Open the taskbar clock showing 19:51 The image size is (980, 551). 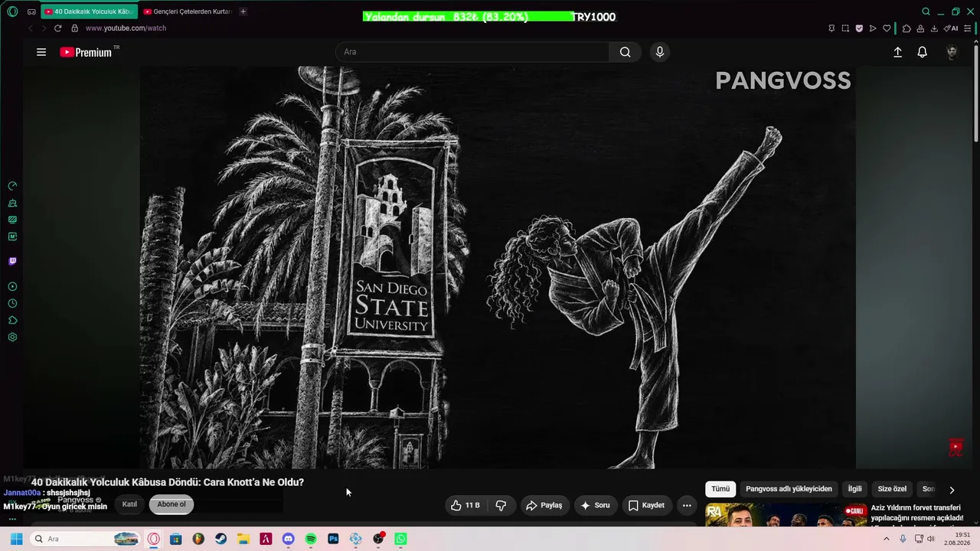coord(956,539)
